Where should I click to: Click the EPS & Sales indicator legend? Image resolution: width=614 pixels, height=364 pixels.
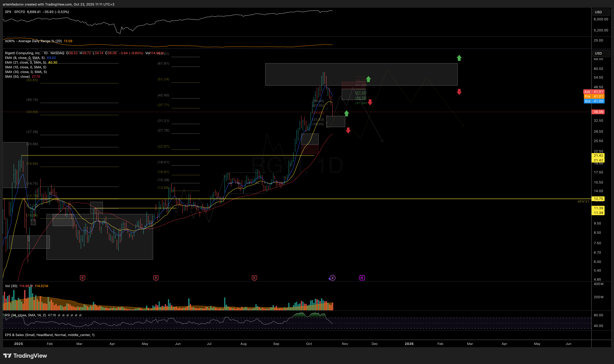coord(50,335)
